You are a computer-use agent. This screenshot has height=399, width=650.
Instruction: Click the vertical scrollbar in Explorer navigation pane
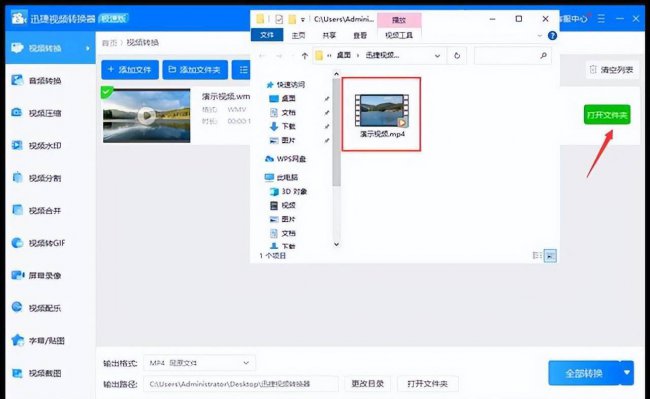336,133
